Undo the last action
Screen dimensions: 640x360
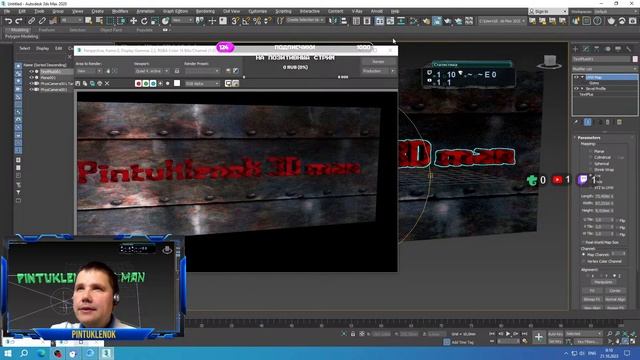9,21
